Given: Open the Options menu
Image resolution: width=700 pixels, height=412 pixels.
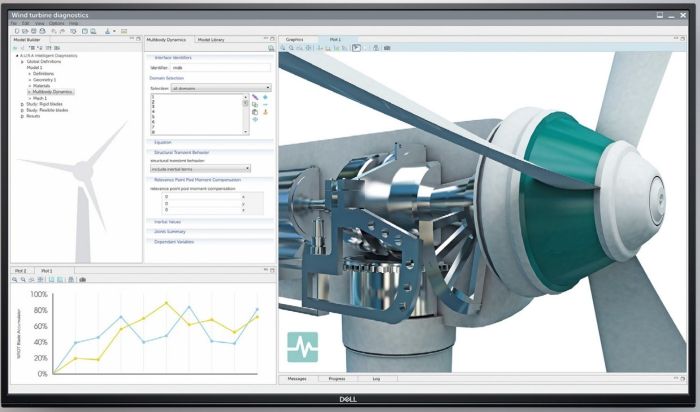Looking at the screenshot, I should tap(57, 22).
